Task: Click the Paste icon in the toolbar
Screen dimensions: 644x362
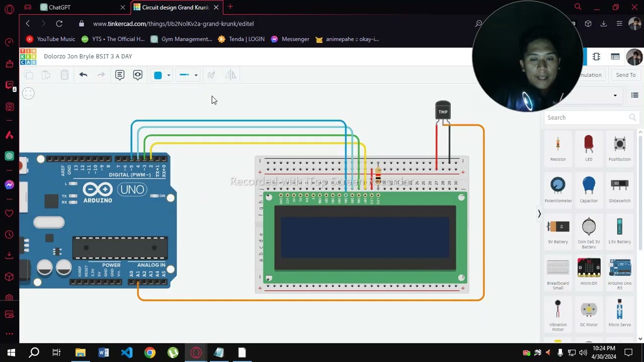Action: [46, 75]
